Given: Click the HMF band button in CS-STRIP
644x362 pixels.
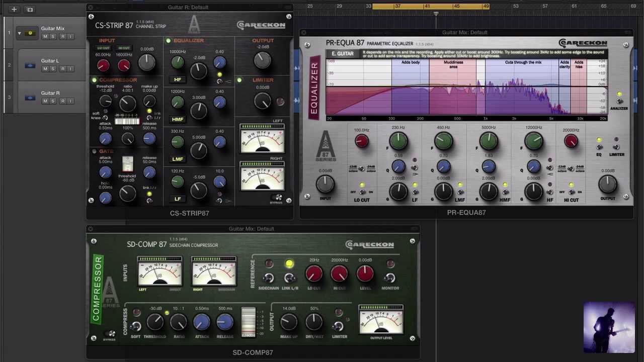Looking at the screenshot, I should pos(178,119).
